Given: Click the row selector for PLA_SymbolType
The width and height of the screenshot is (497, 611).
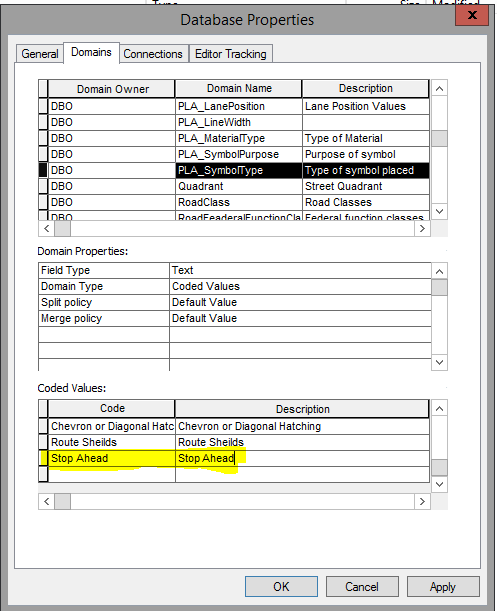Looking at the screenshot, I should pyautogui.click(x=43, y=170).
